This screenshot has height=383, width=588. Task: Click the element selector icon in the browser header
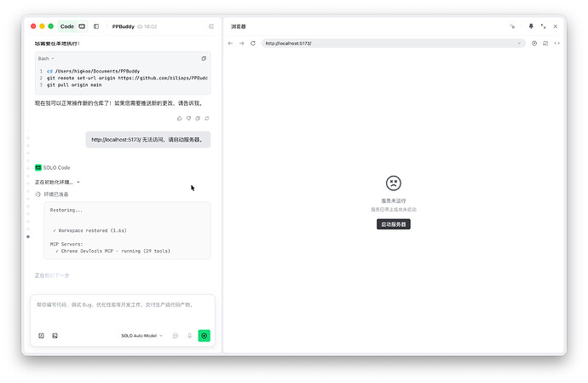click(512, 26)
